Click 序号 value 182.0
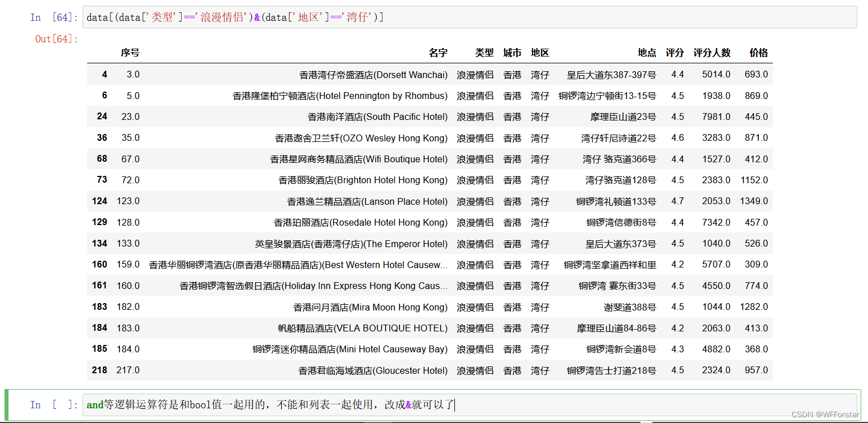Screen dimensions: 868x423 [x=128, y=307]
